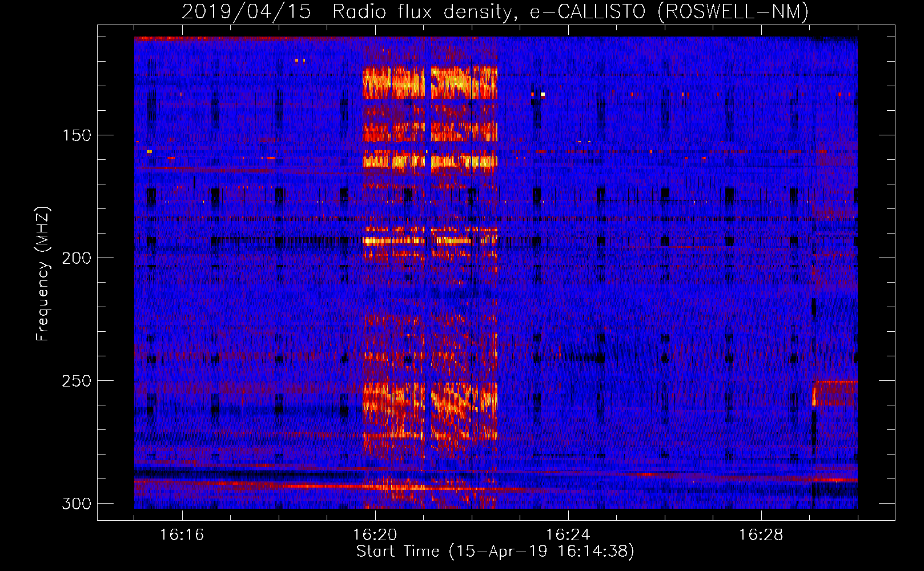Click the 'Frequency (MHZ)' axis label
924x571 pixels.
click(x=43, y=274)
